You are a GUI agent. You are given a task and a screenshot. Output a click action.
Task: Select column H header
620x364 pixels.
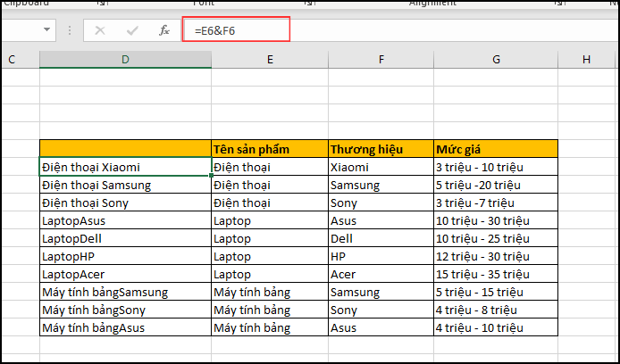point(586,60)
